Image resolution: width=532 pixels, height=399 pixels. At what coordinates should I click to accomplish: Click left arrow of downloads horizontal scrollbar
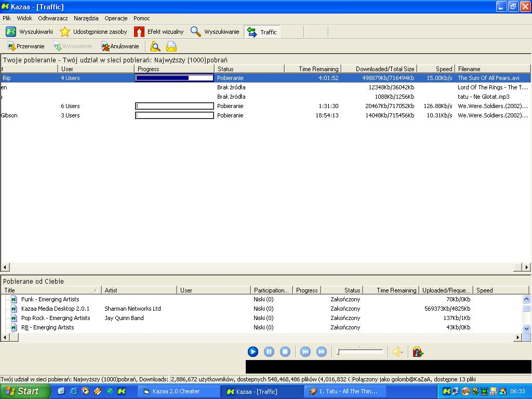tap(5, 268)
